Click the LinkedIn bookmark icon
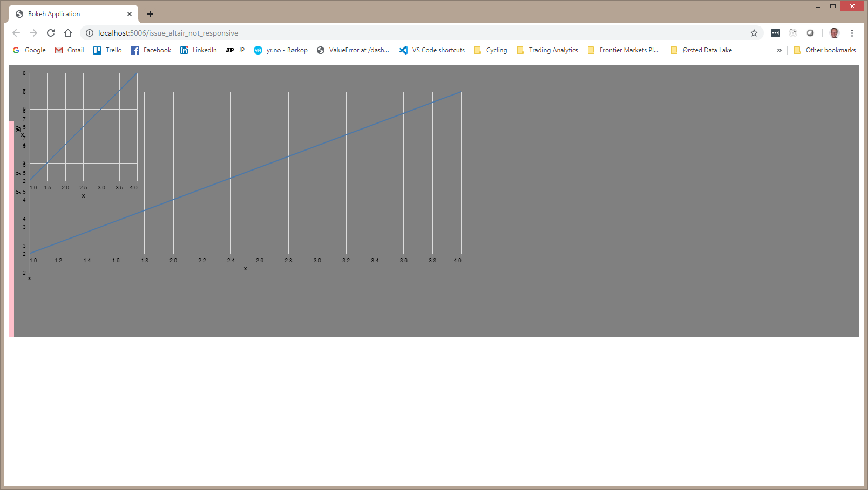Screen dimensions: 868x490 (185, 50)
